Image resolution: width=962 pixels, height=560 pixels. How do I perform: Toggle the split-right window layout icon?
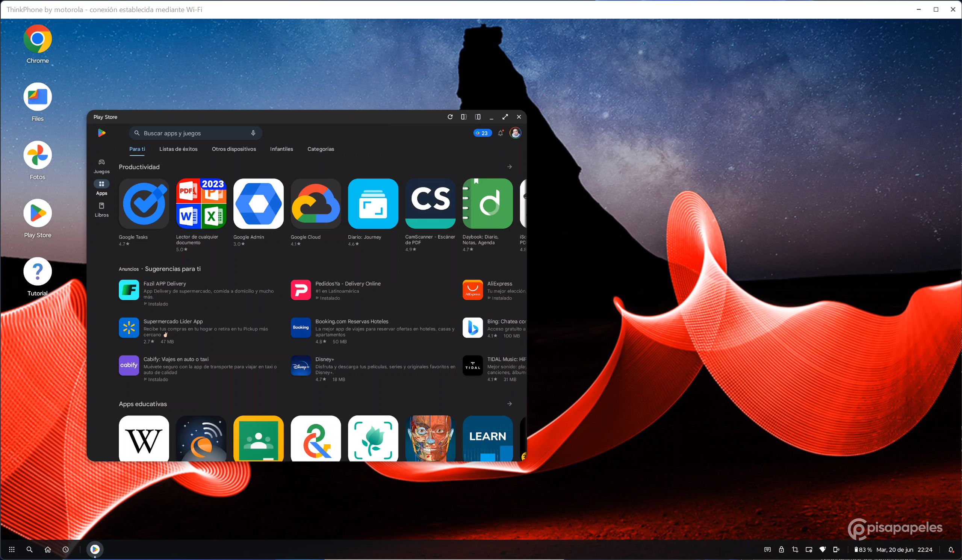tap(478, 117)
